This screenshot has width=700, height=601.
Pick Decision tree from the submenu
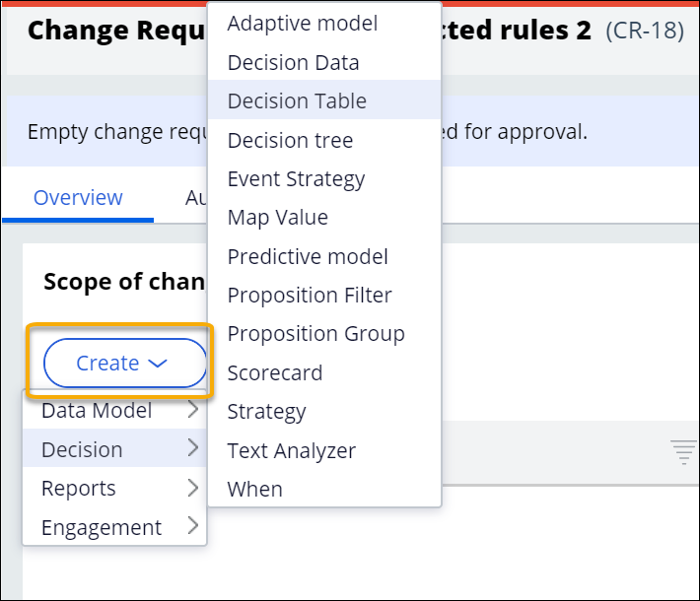point(290,140)
